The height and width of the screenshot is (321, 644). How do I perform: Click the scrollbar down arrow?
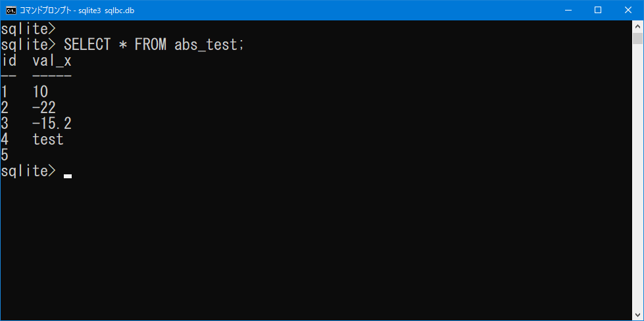tap(637, 315)
